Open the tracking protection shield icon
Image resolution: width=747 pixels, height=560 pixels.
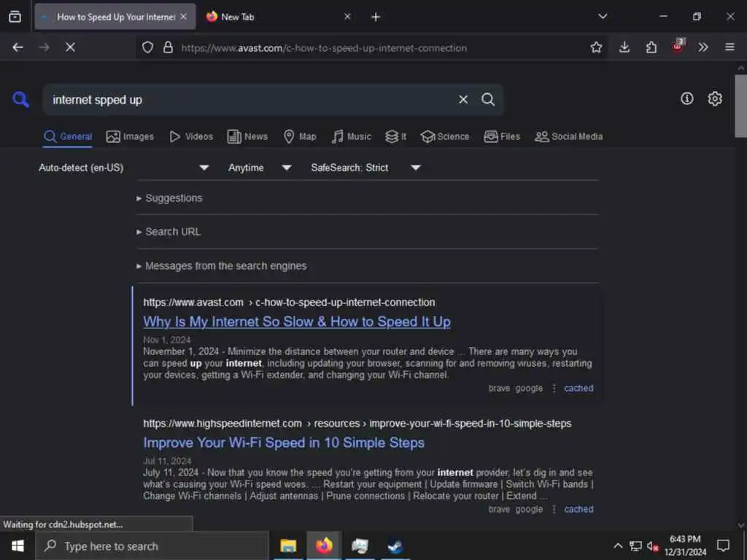pyautogui.click(x=147, y=47)
